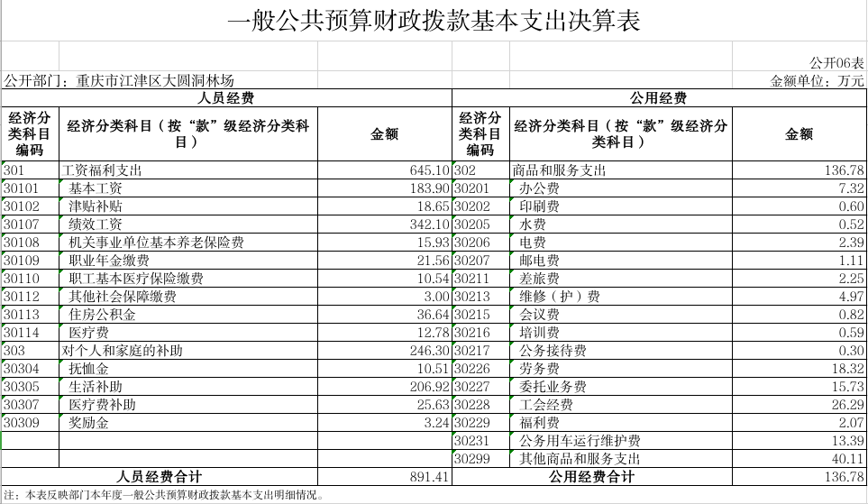
Task: Click the 公开06表 label
Action: point(836,62)
